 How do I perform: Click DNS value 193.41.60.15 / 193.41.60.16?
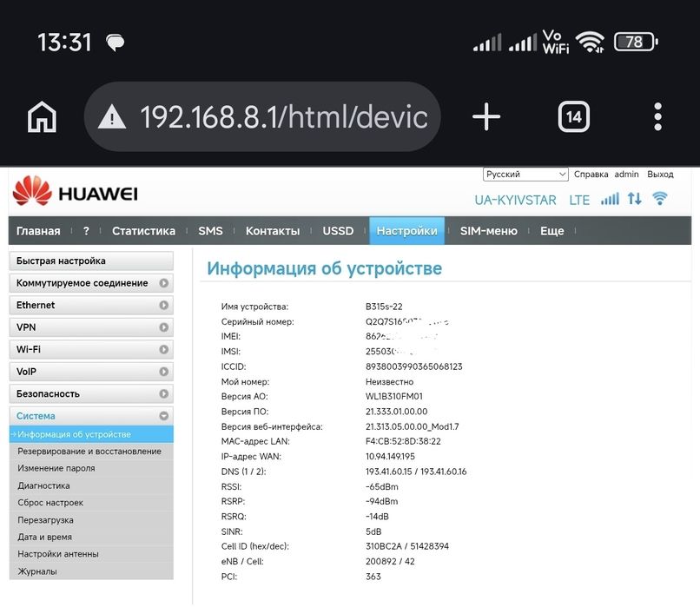coord(416,472)
